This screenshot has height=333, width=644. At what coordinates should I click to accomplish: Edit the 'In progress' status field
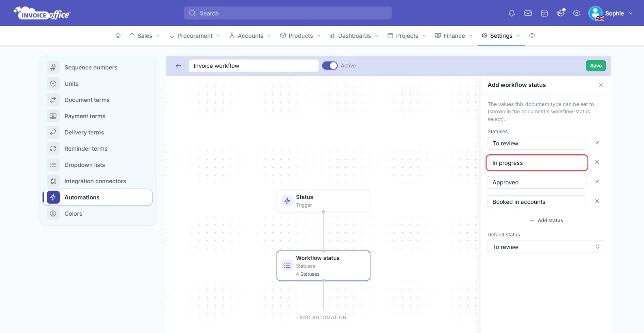click(537, 163)
